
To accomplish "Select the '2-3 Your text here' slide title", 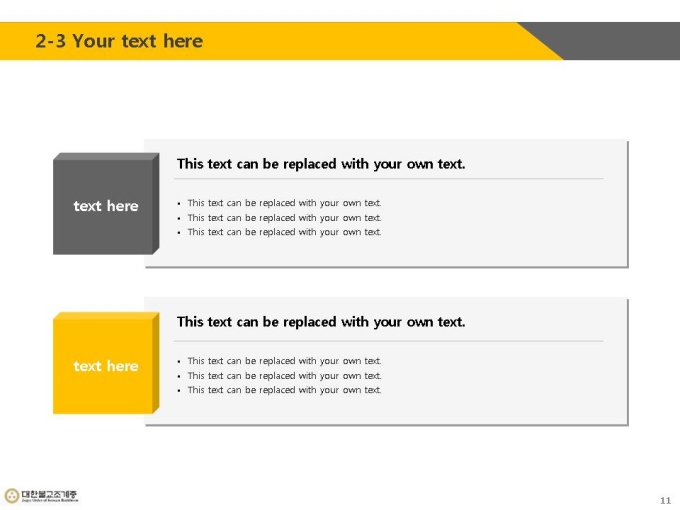I will click(119, 41).
